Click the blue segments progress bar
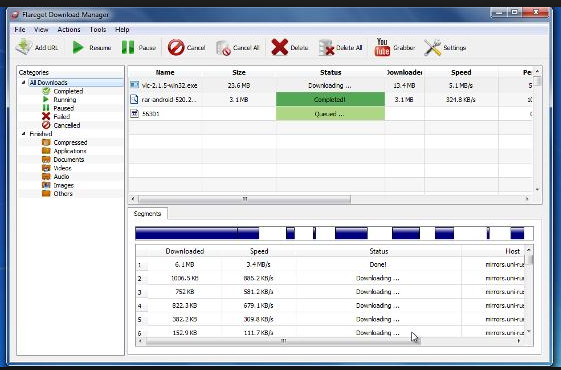561x370 pixels. pyautogui.click(x=334, y=233)
